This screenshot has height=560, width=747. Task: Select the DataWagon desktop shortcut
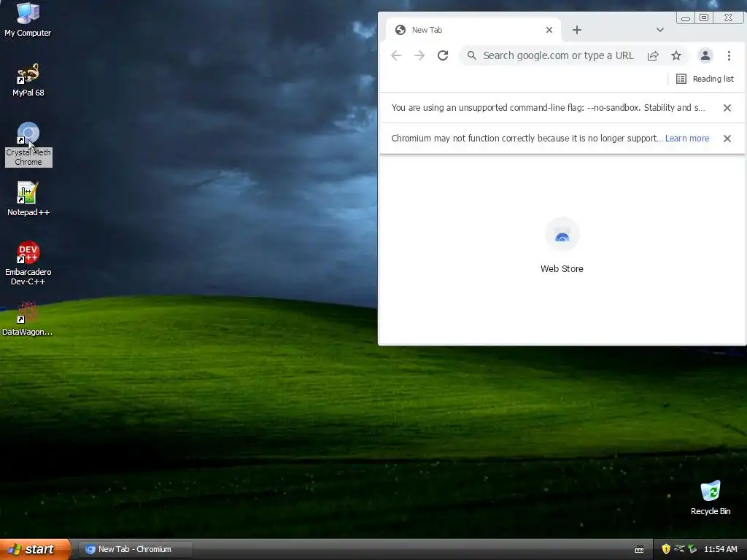click(x=27, y=319)
